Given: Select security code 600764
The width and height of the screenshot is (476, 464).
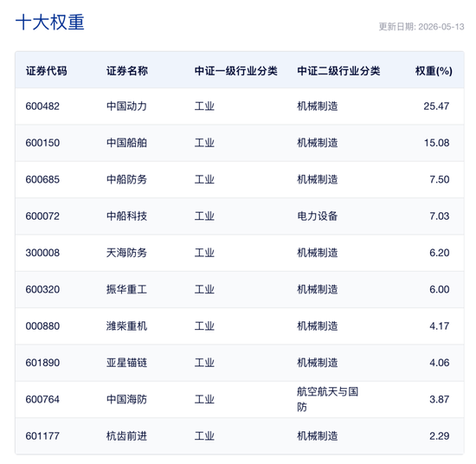Looking at the screenshot, I should [x=42, y=399].
